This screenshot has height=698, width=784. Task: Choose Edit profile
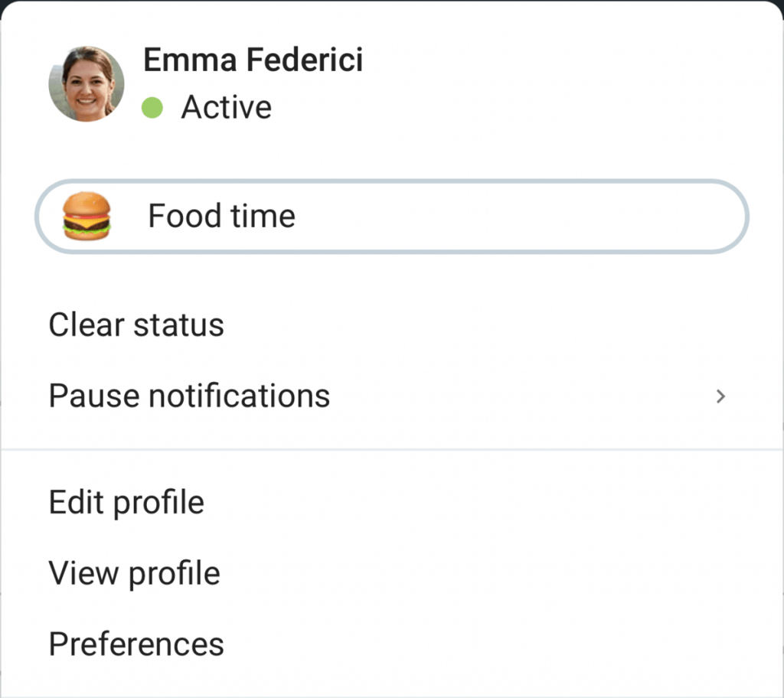click(x=126, y=503)
